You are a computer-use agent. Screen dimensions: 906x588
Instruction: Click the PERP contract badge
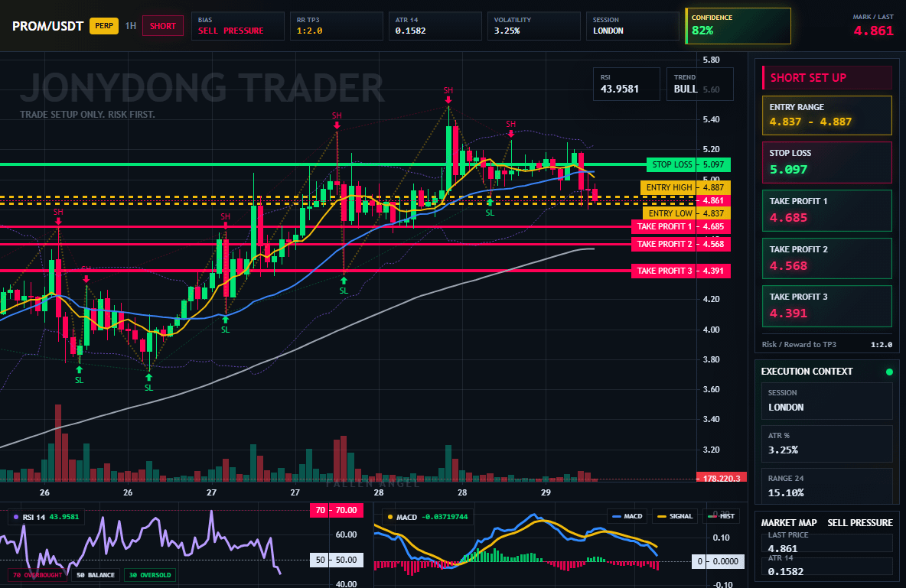click(x=104, y=26)
